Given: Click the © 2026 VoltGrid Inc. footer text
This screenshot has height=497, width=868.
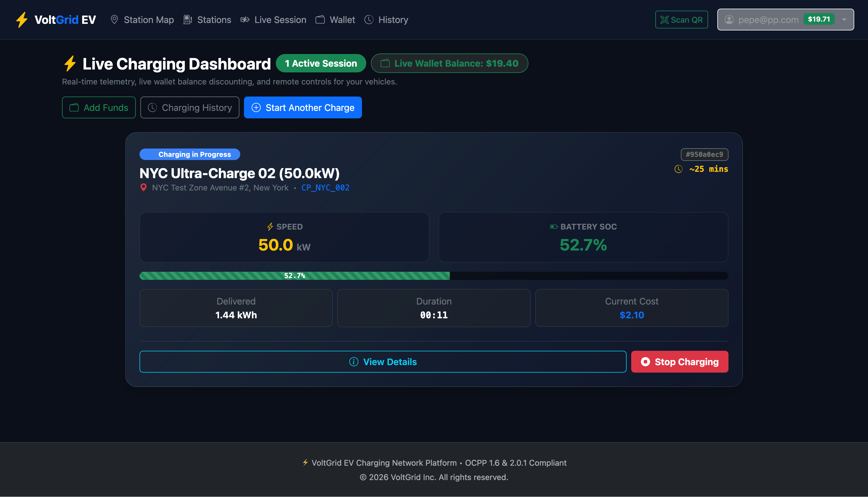Looking at the screenshot, I should point(434,477).
